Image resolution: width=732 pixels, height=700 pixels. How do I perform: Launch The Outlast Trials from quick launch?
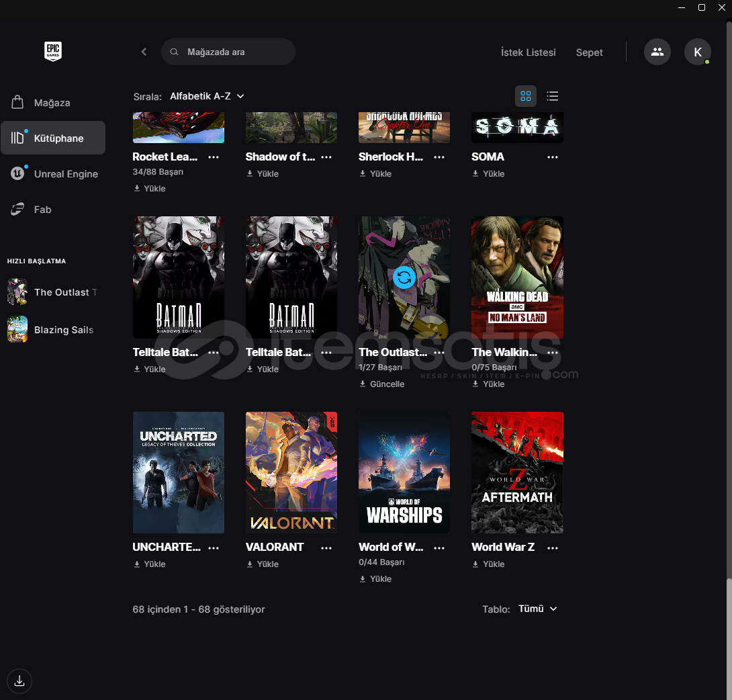coord(53,292)
